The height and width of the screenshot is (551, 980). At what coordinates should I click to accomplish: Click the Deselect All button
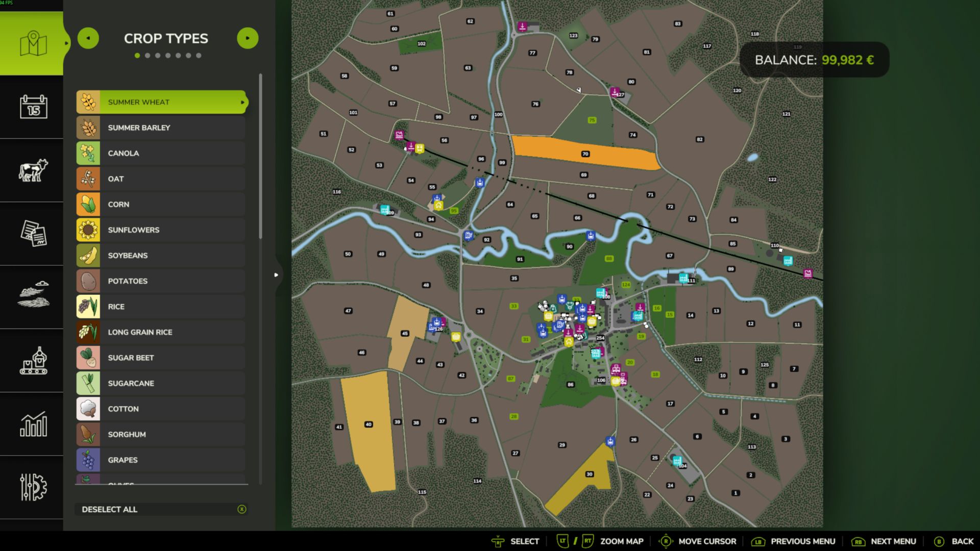pyautogui.click(x=160, y=509)
